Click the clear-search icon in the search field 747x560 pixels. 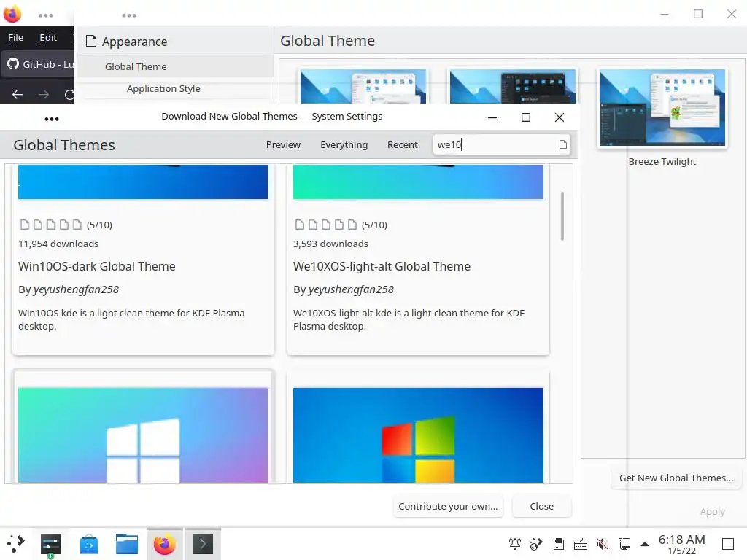[562, 144]
